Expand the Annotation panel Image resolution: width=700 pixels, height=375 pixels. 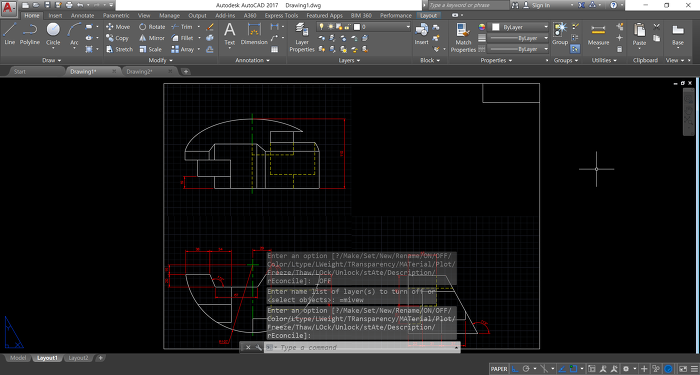253,60
